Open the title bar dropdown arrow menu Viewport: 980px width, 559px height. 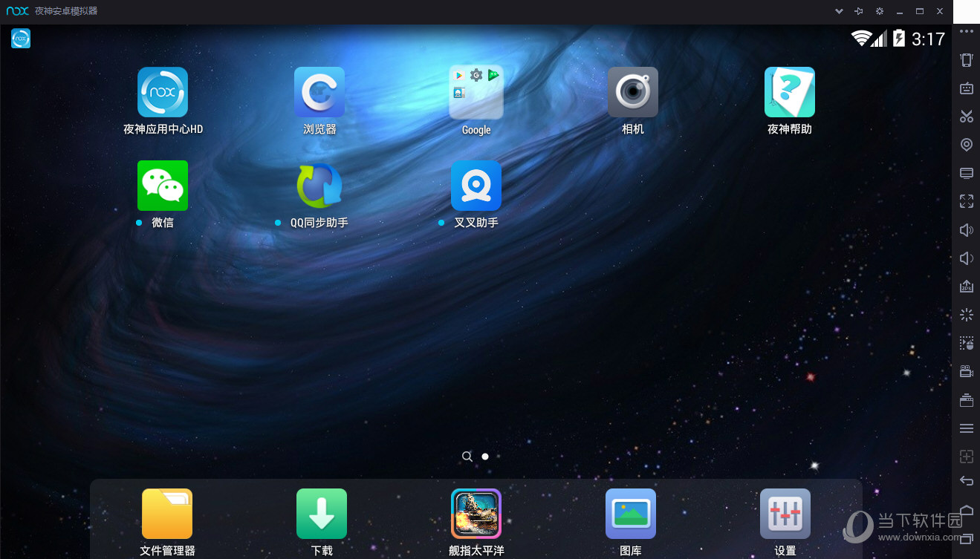(839, 11)
